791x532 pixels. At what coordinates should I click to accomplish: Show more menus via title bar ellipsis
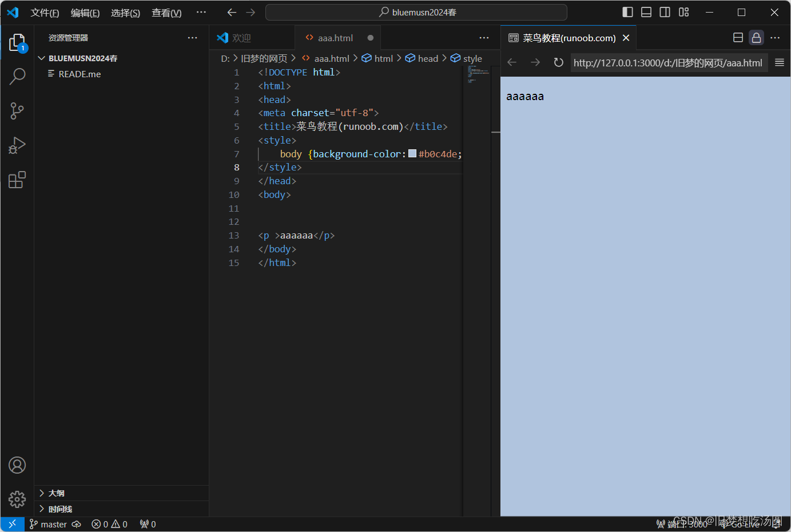(x=201, y=12)
